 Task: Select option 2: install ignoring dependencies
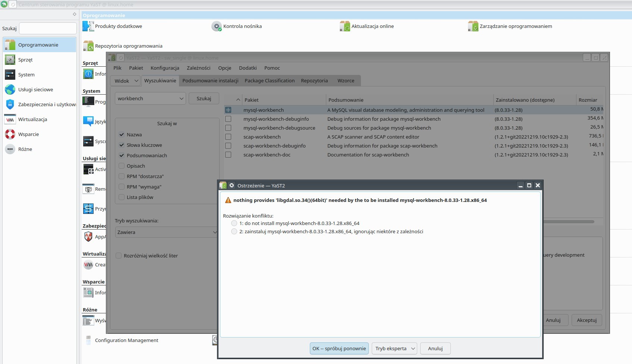tap(234, 231)
